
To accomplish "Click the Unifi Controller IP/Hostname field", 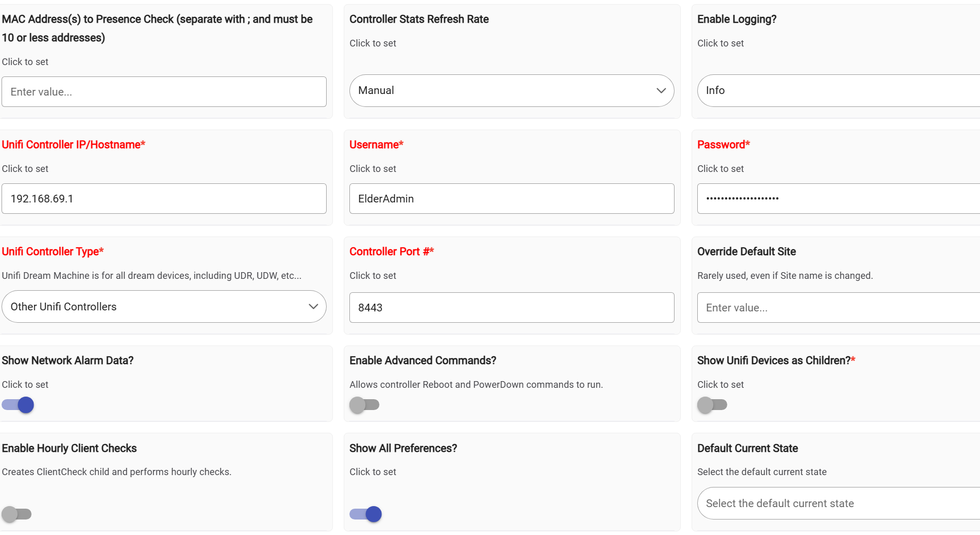I will pyautogui.click(x=164, y=199).
